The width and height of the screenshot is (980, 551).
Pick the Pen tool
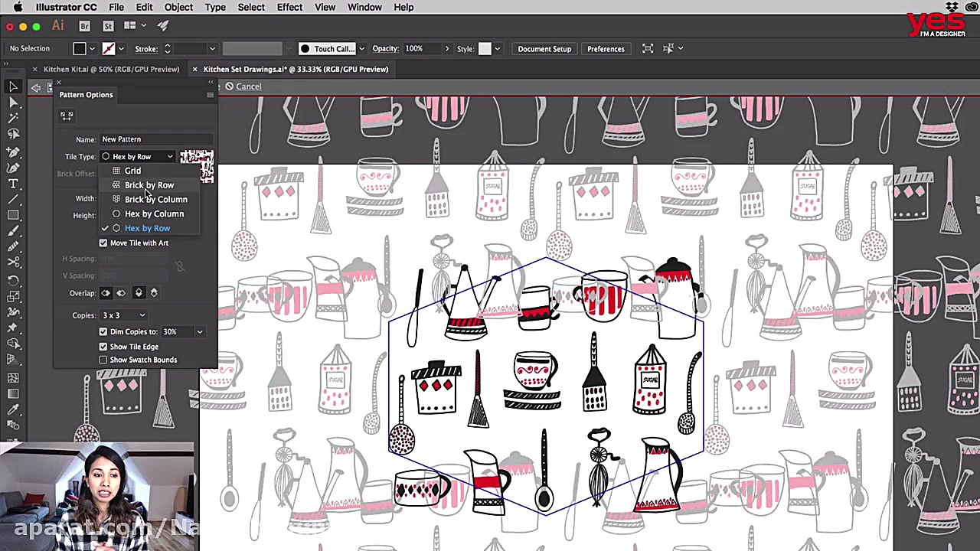13,152
